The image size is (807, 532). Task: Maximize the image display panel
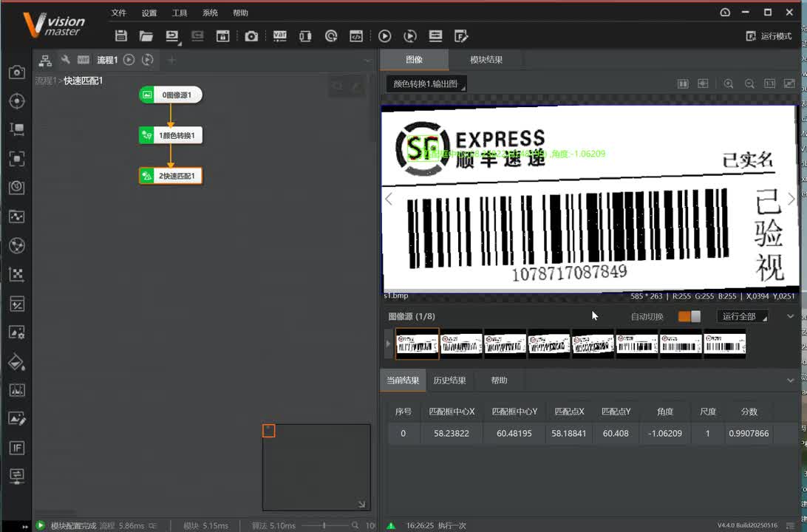[x=789, y=83]
